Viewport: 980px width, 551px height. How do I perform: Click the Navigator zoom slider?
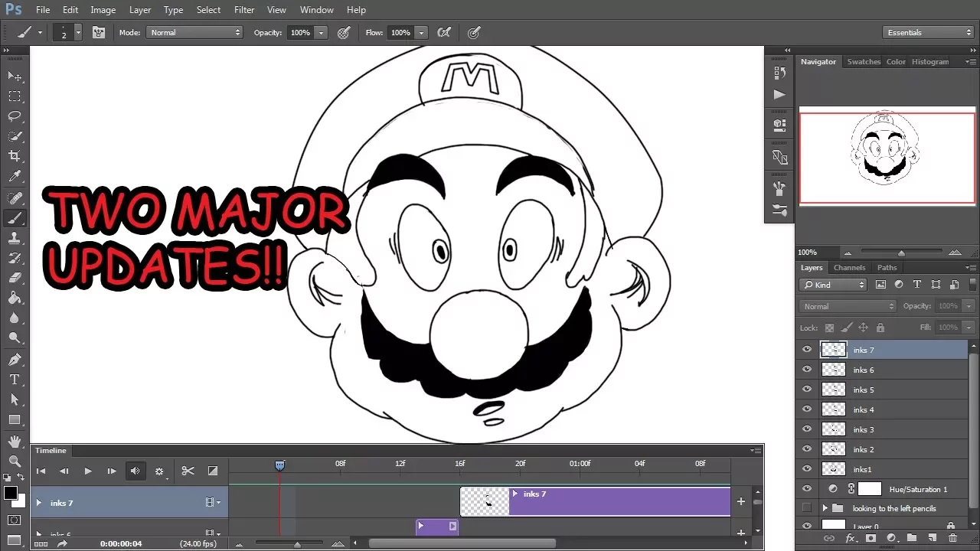click(x=901, y=253)
